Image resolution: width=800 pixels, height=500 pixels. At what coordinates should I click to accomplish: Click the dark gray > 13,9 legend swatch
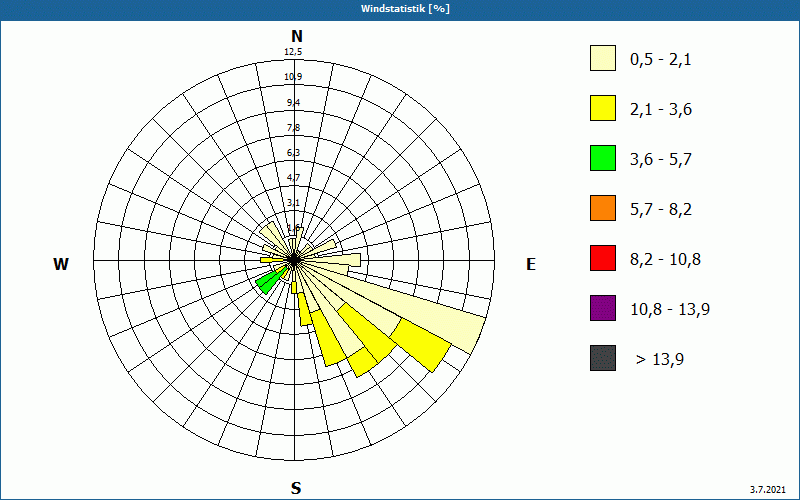pyautogui.click(x=603, y=358)
